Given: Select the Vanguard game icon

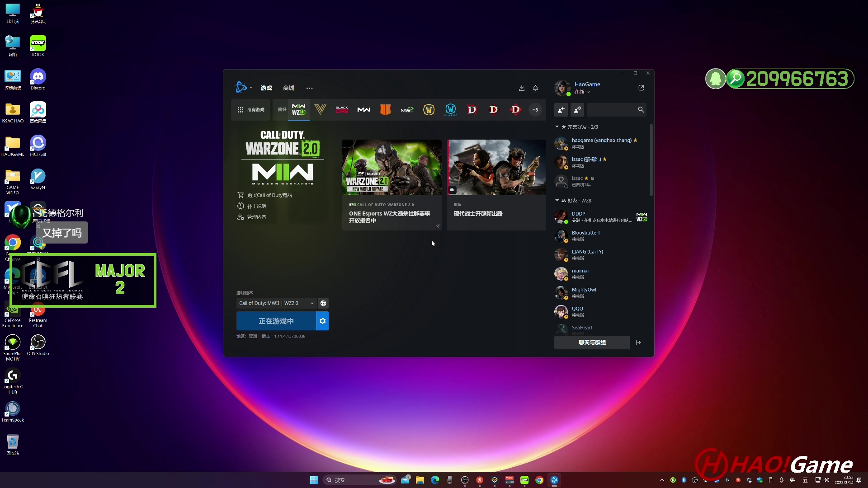Looking at the screenshot, I should point(320,110).
